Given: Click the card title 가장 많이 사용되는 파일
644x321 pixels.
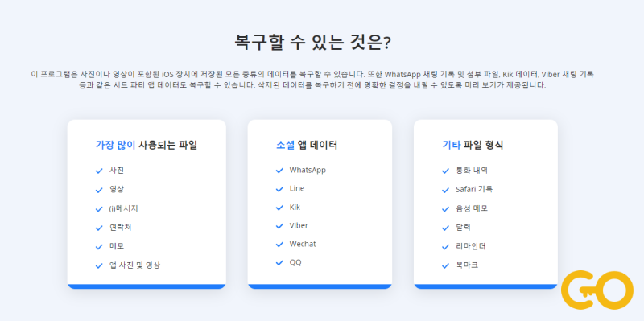Looking at the screenshot, I should pyautogui.click(x=147, y=145).
